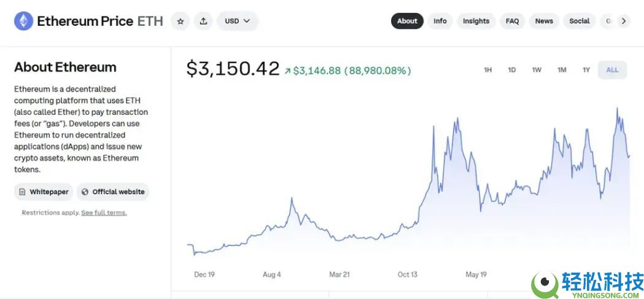Visit the Official website button
The width and height of the screenshot is (644, 299).
coord(113,192)
